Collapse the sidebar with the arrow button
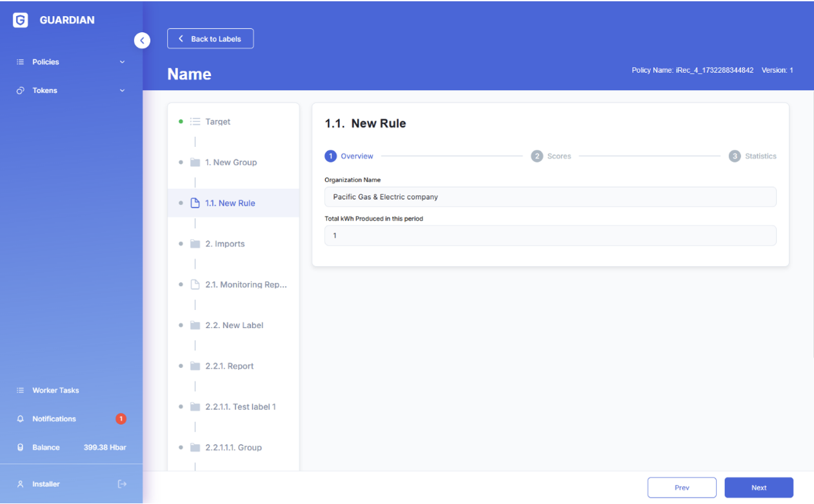Screen dimensions: 814x504 [x=142, y=41]
